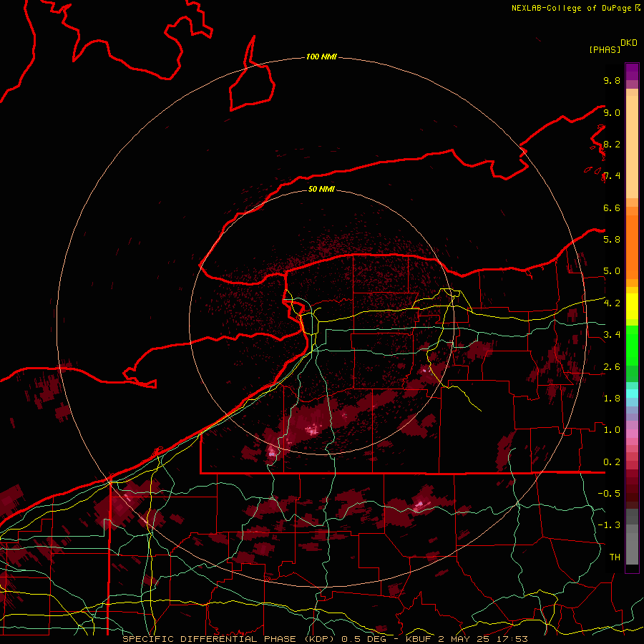644x644 pixels.
Task: Click the 5.0 color scale value
Action: click(x=612, y=271)
